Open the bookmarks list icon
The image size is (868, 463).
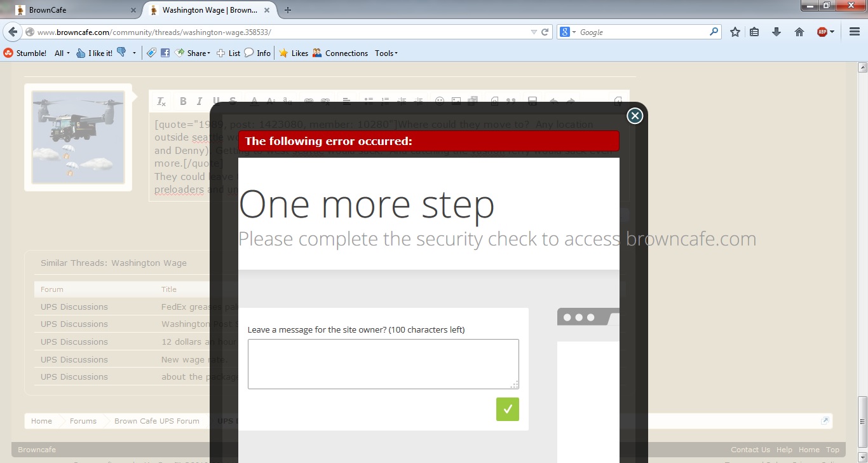click(754, 32)
